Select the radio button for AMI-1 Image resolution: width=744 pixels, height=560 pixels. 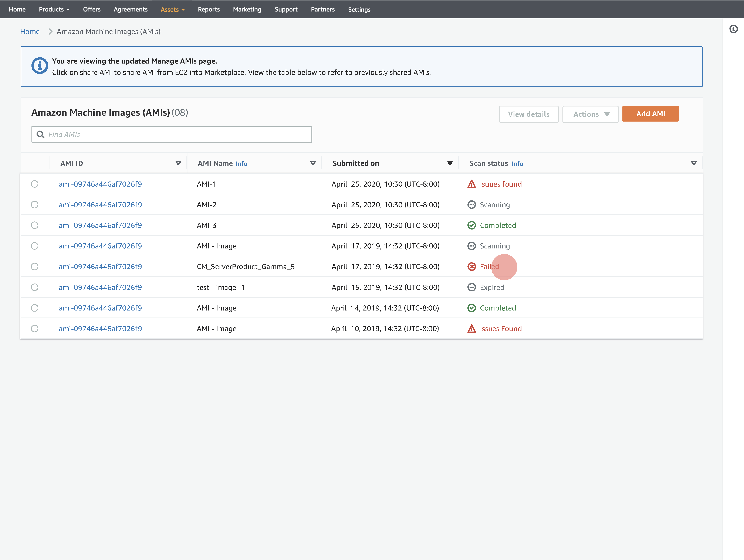click(35, 184)
